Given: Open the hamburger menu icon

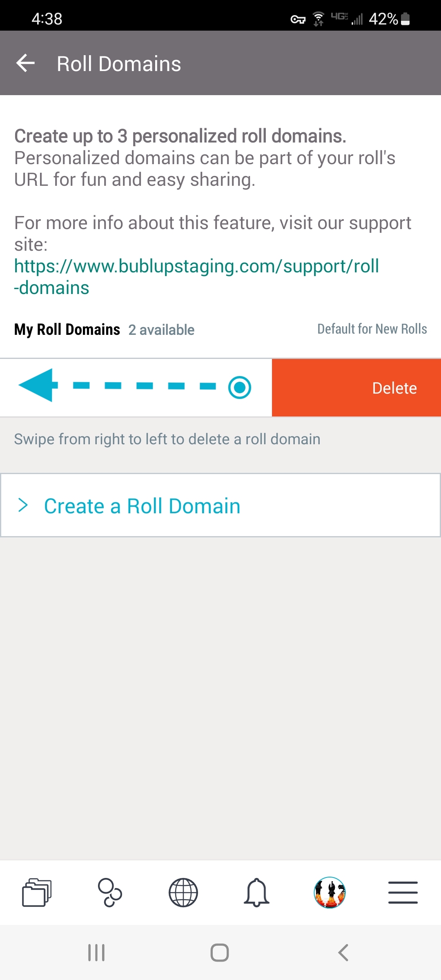Looking at the screenshot, I should [403, 892].
